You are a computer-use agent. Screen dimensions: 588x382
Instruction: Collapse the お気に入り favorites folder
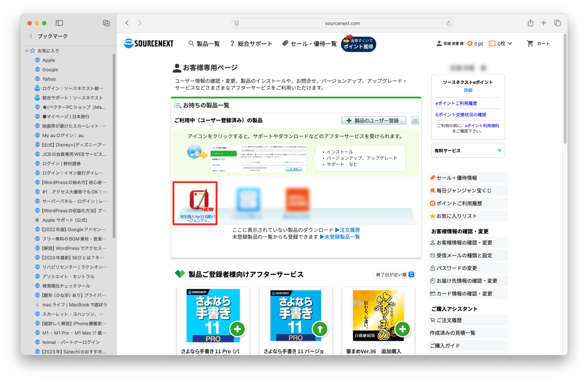pyautogui.click(x=27, y=51)
